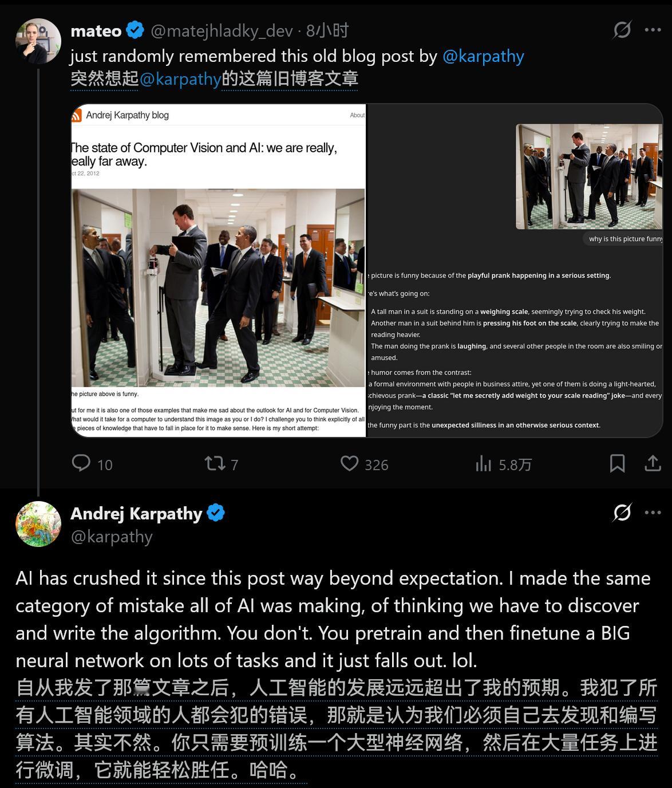Like the post via the heart icon

tap(349, 463)
